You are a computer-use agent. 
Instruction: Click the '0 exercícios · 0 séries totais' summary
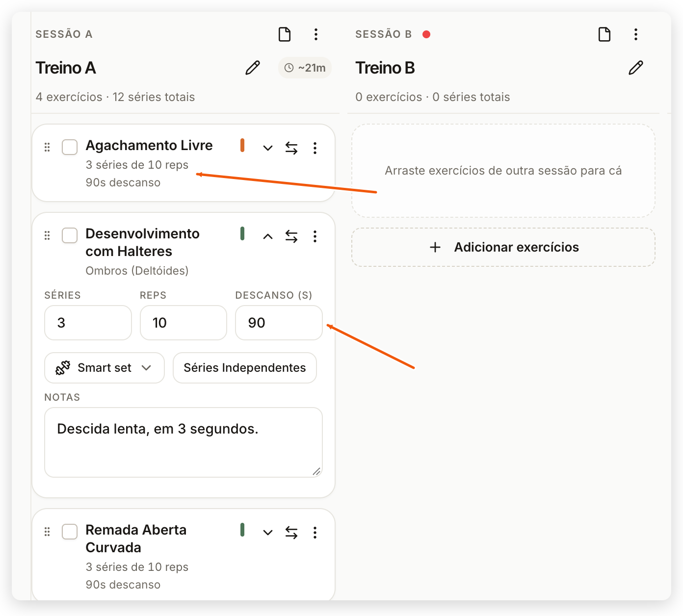[x=433, y=97]
